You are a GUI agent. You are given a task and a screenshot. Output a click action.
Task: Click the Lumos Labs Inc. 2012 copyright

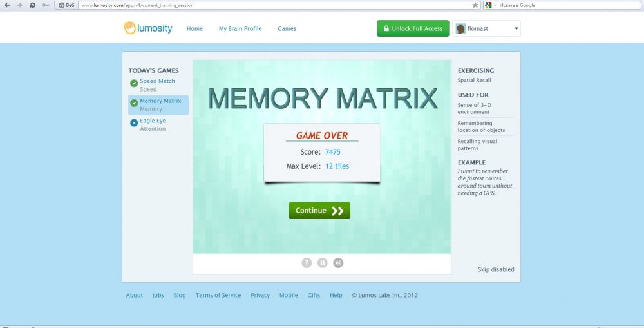coord(385,296)
